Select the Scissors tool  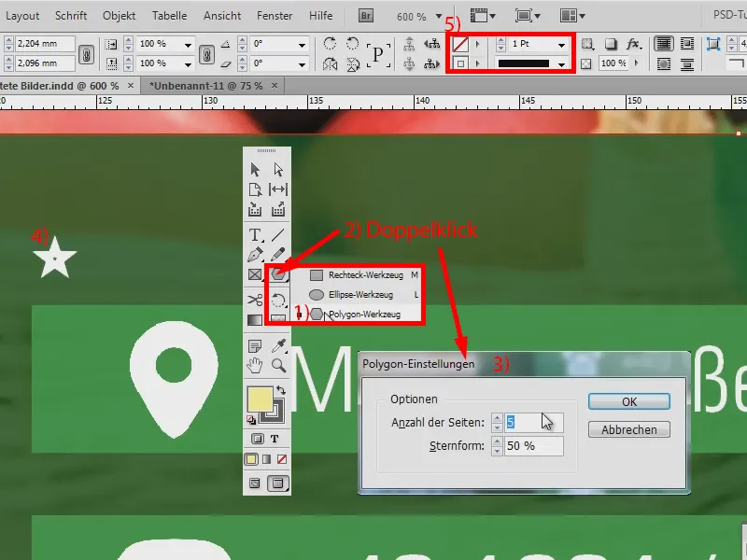[x=255, y=300]
